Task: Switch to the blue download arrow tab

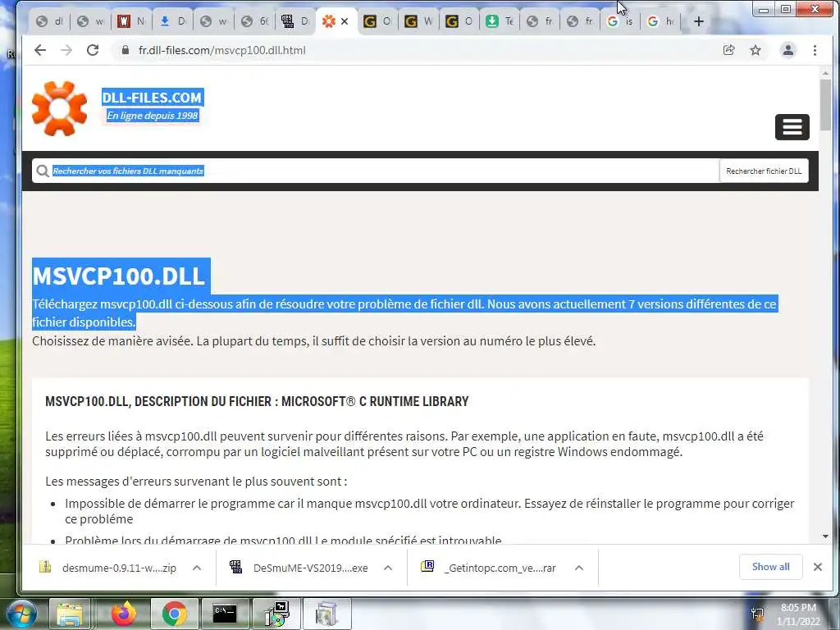Action: tap(173, 21)
